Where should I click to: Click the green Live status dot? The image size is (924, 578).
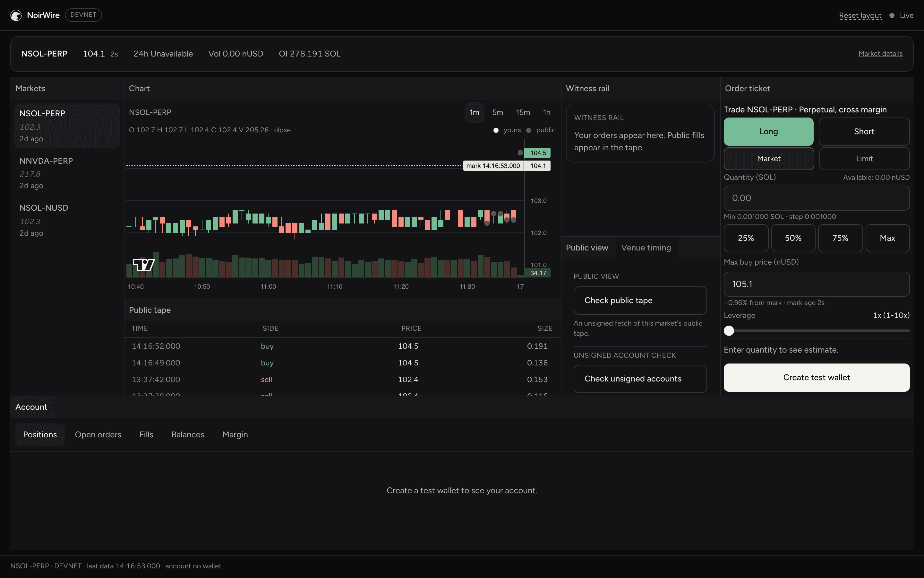[x=892, y=16]
